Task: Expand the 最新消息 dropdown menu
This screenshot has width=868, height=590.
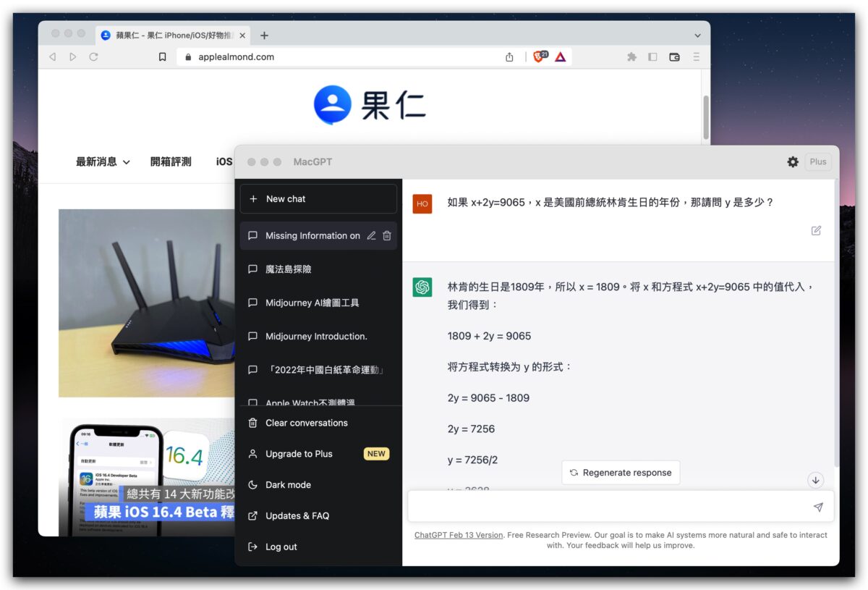Action: (x=103, y=162)
